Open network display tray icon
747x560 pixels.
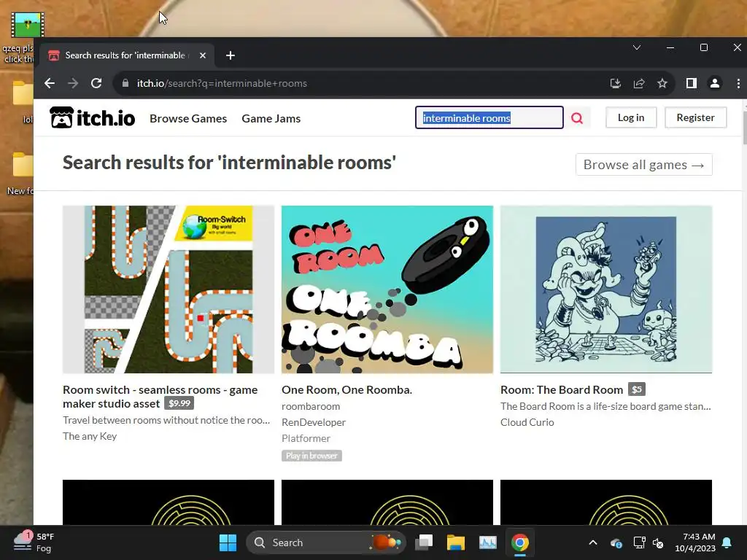[x=639, y=542]
